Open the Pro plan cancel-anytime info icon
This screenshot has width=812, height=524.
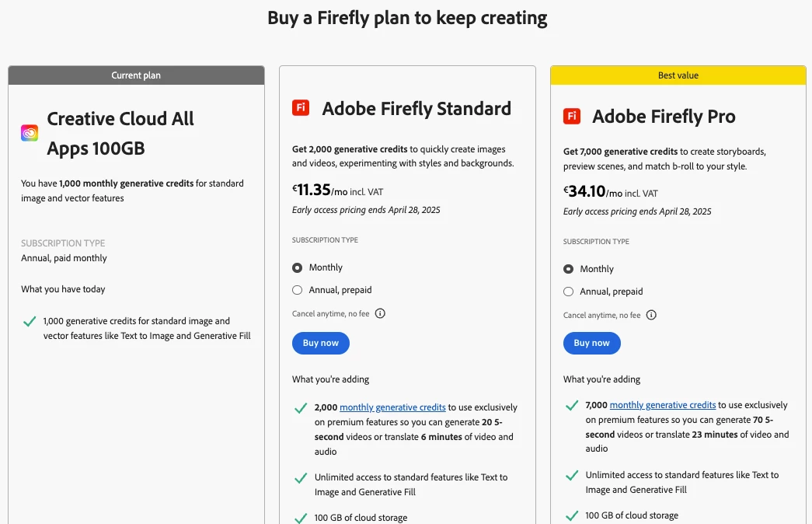[651, 315]
